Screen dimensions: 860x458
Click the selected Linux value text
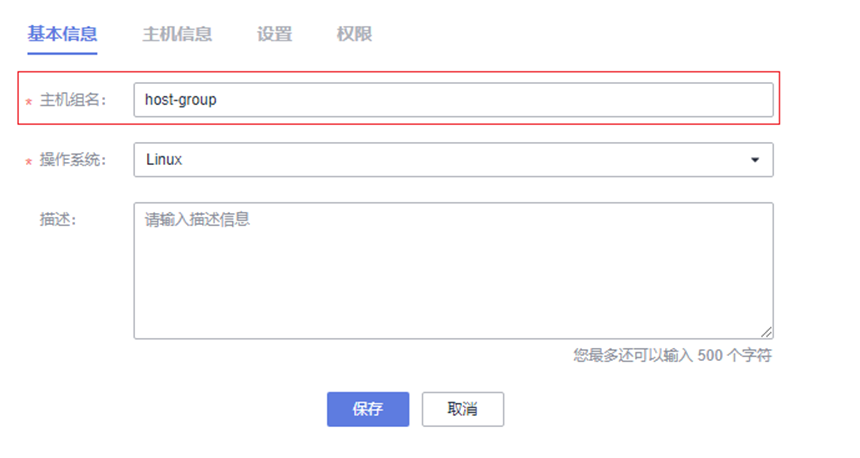(x=163, y=160)
